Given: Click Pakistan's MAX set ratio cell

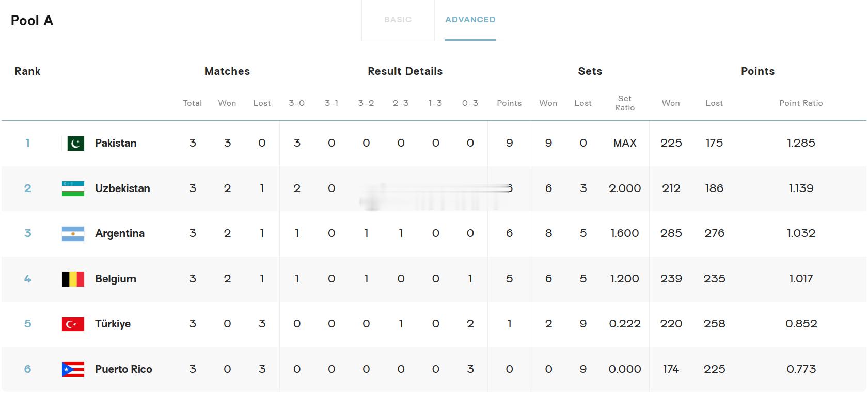Looking at the screenshot, I should [x=625, y=143].
